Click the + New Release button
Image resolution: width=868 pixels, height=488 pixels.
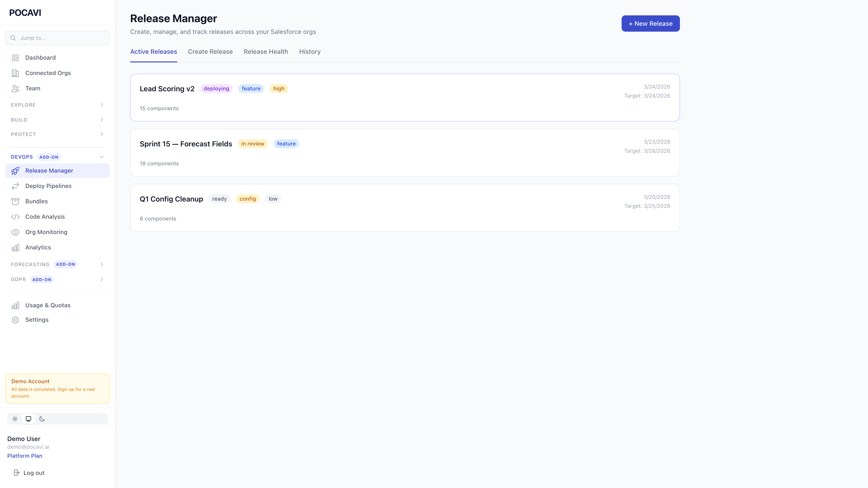tap(650, 23)
